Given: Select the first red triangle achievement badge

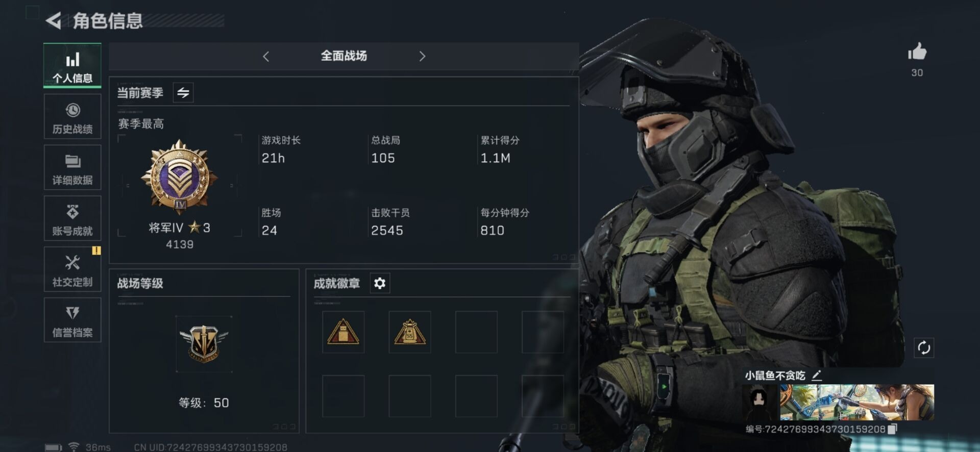Looking at the screenshot, I should [x=343, y=332].
